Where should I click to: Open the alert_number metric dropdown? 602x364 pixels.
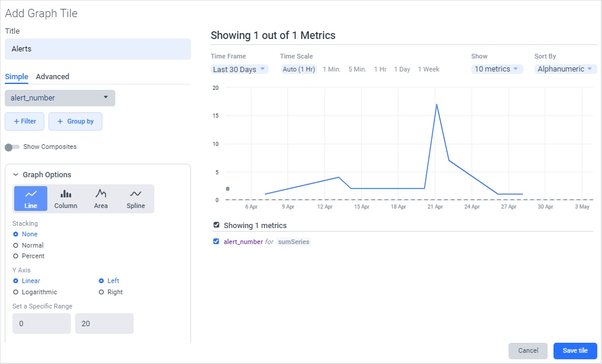pyautogui.click(x=60, y=98)
